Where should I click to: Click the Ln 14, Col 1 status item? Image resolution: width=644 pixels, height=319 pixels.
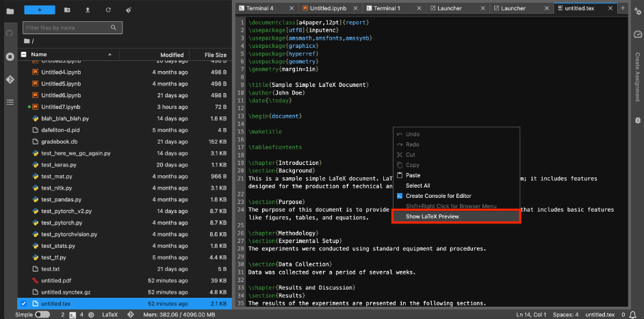click(x=531, y=315)
